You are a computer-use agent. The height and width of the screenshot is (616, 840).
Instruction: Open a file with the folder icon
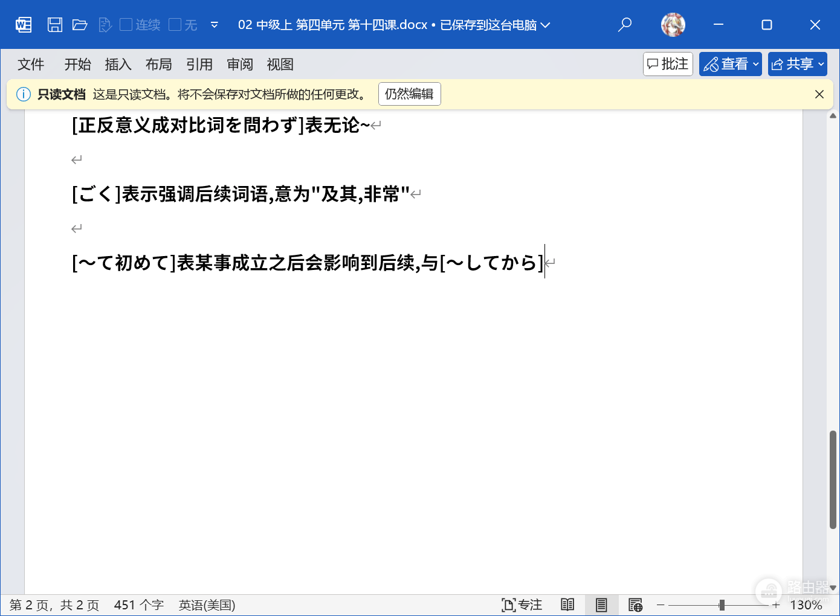click(80, 25)
